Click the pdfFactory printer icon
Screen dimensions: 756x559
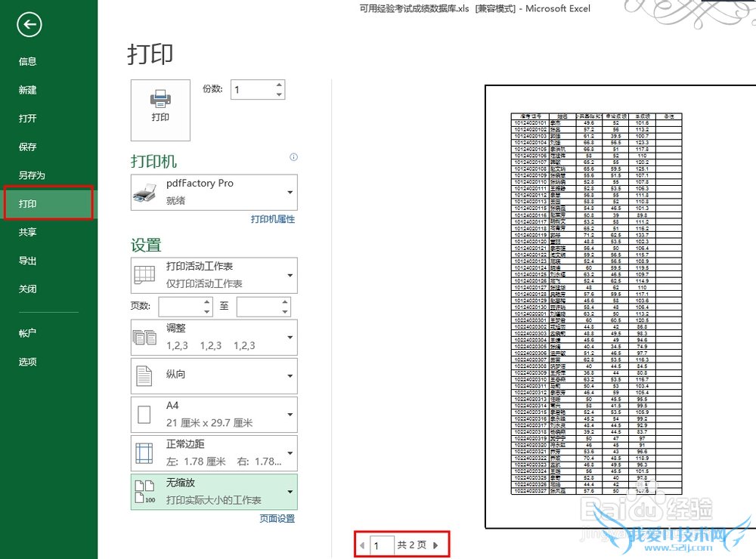pos(144,193)
